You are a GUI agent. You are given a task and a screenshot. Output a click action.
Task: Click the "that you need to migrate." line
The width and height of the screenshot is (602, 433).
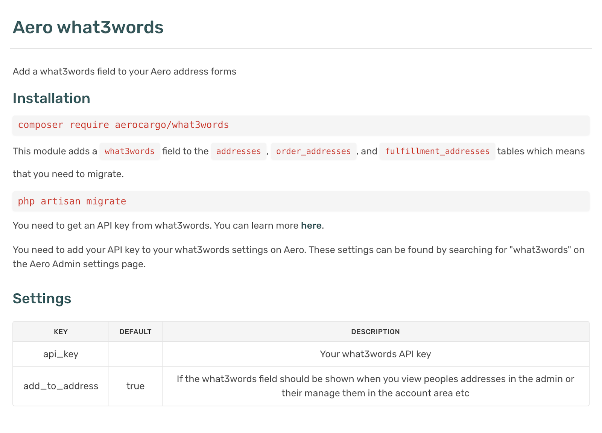pyautogui.click(x=68, y=174)
